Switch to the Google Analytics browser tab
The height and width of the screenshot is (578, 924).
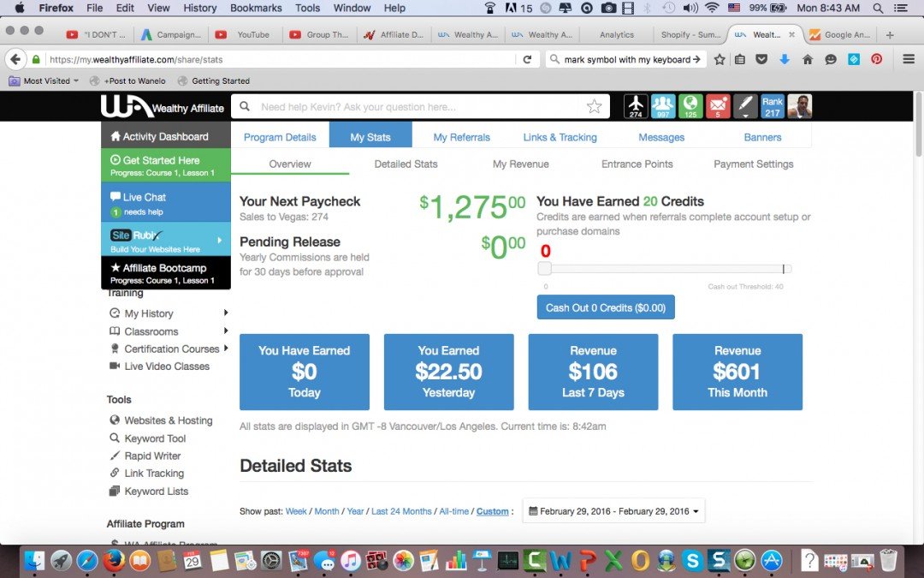(840, 35)
